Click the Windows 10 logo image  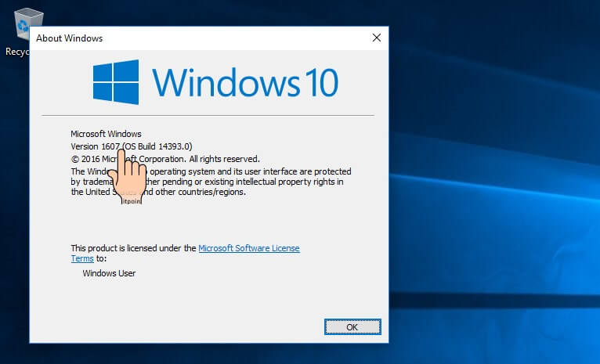pyautogui.click(x=215, y=82)
